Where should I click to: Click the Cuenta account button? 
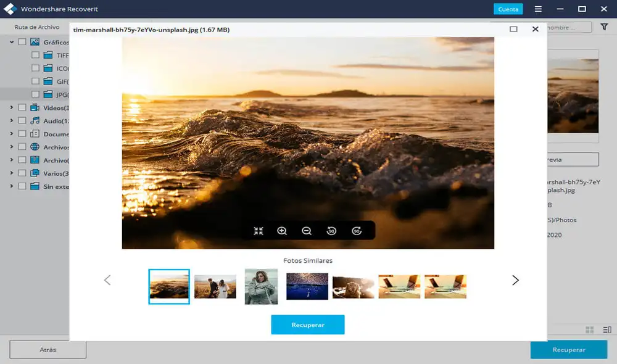508,9
